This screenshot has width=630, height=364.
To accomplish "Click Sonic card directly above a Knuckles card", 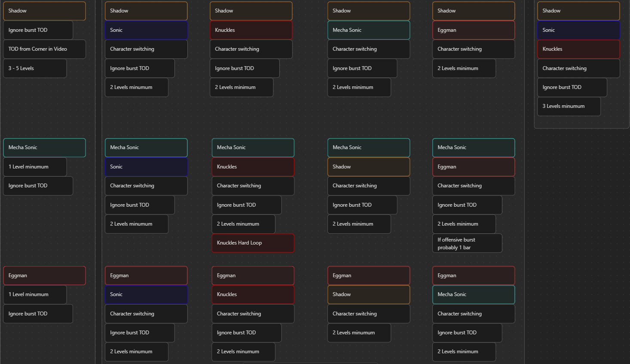I will click(x=578, y=30).
